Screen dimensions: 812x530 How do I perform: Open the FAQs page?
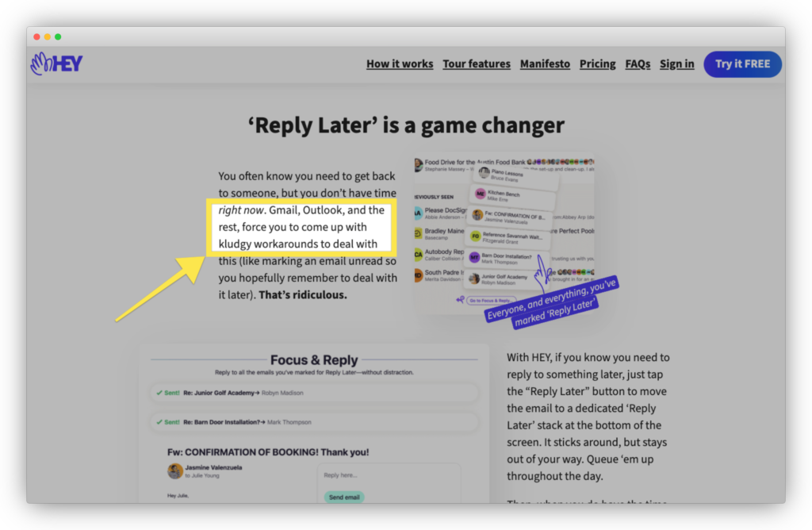(x=638, y=64)
